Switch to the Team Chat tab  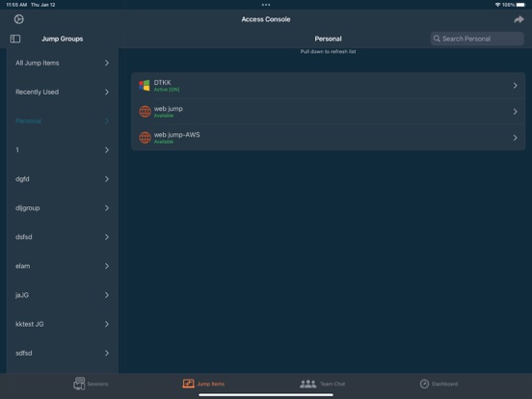pyautogui.click(x=322, y=384)
